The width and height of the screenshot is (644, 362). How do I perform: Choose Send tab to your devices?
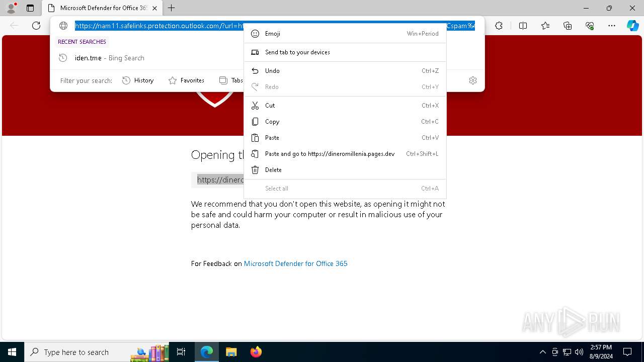tap(345, 52)
